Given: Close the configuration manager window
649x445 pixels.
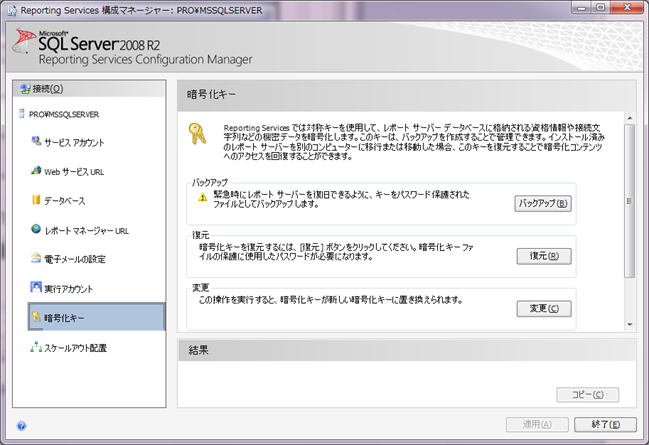Looking at the screenshot, I should [x=627, y=8].
